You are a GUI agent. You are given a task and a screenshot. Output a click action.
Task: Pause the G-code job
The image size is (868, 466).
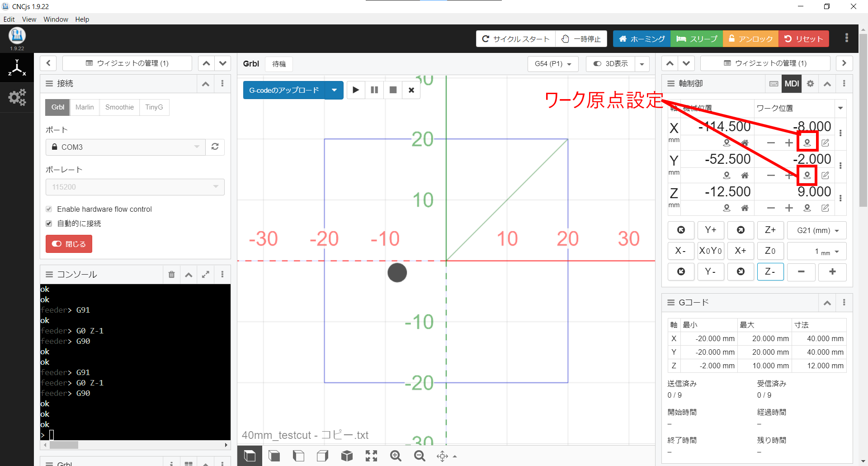(x=374, y=90)
